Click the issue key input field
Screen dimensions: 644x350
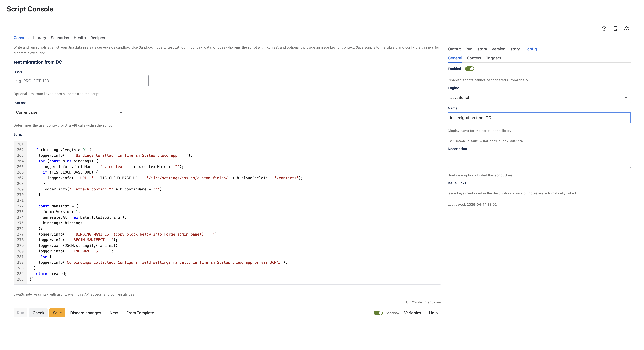81,81
